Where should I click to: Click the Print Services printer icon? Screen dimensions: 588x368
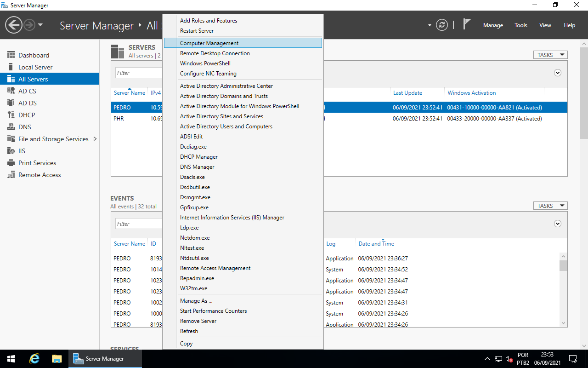[11, 163]
